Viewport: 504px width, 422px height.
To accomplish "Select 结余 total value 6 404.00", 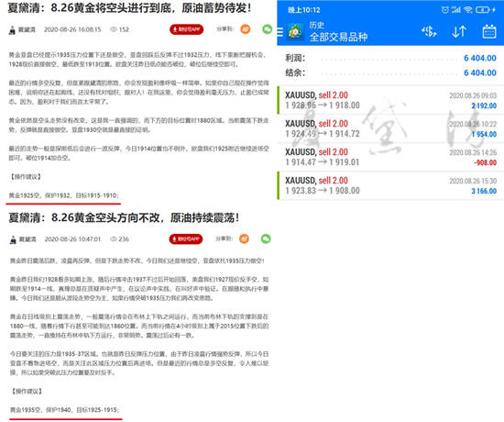I will click(x=480, y=72).
